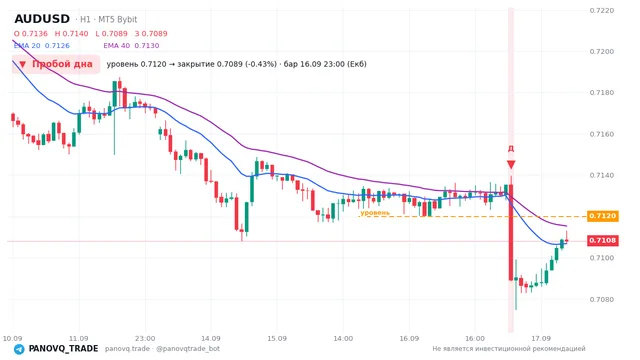The width and height of the screenshot is (640, 360).
Task: Click the 16:00 label on time axis
Action: [x=475, y=338]
